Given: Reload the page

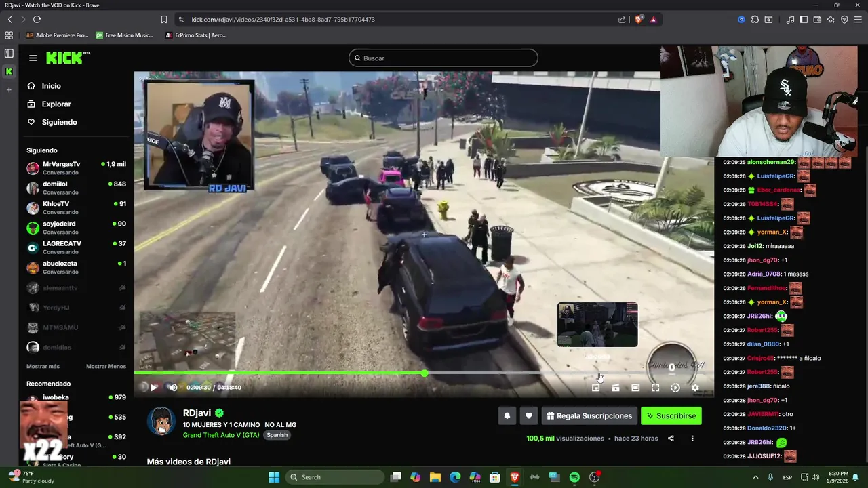Looking at the screenshot, I should [x=37, y=20].
